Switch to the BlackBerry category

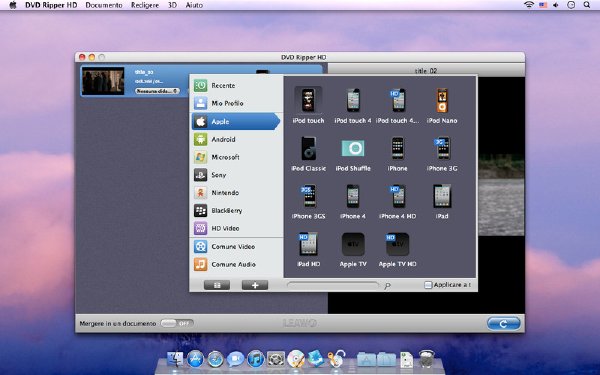236,210
